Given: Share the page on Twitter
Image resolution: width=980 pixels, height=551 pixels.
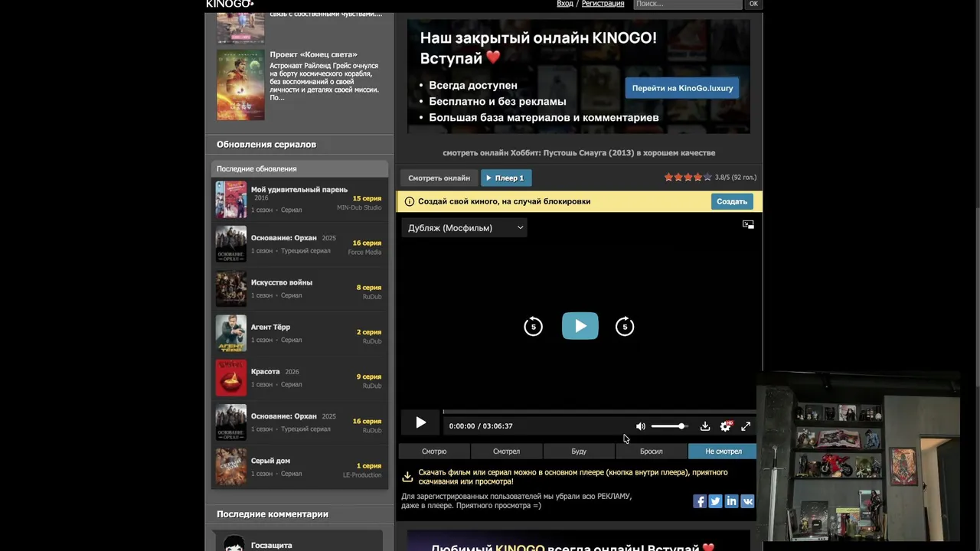Looking at the screenshot, I should pyautogui.click(x=715, y=501).
